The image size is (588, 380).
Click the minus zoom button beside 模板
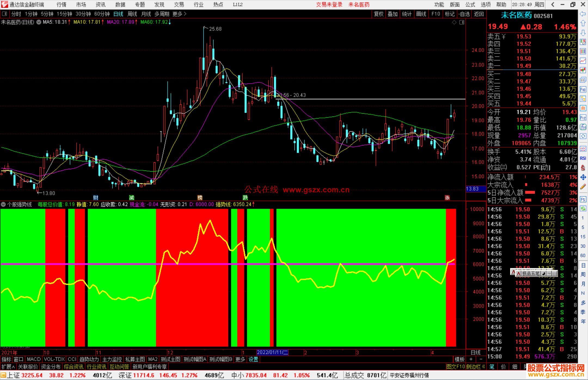[481, 359]
